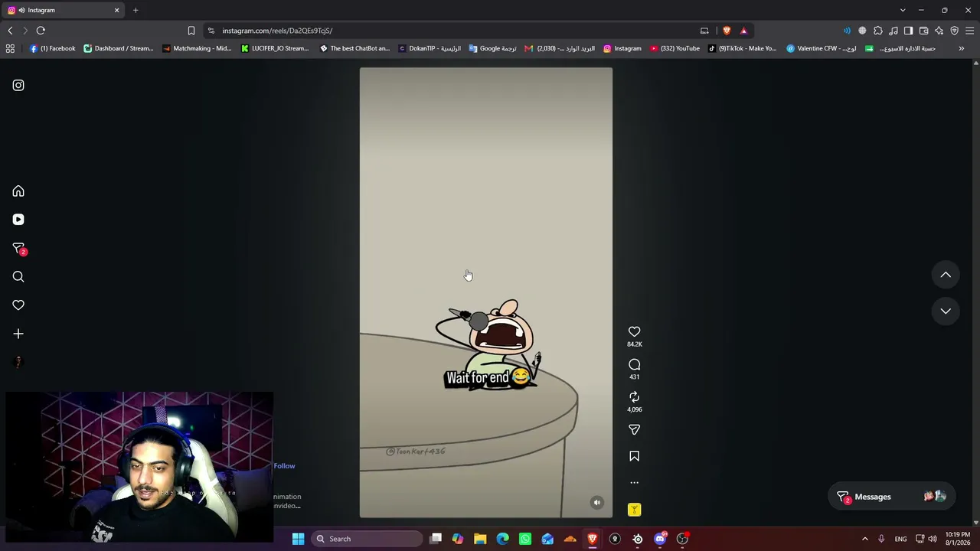
Task: Toggle the browser sidebar panel
Action: (x=908, y=31)
